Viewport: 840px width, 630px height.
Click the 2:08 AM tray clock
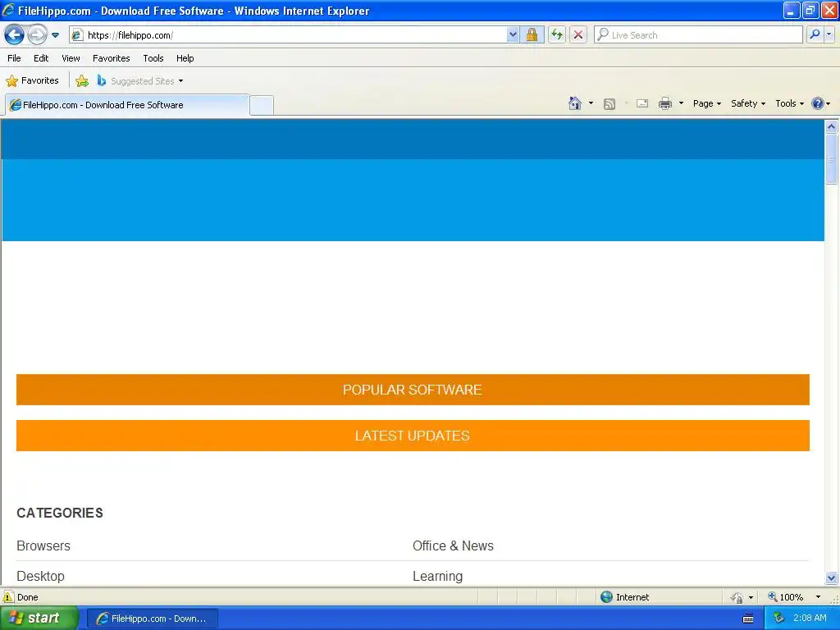pos(810,619)
